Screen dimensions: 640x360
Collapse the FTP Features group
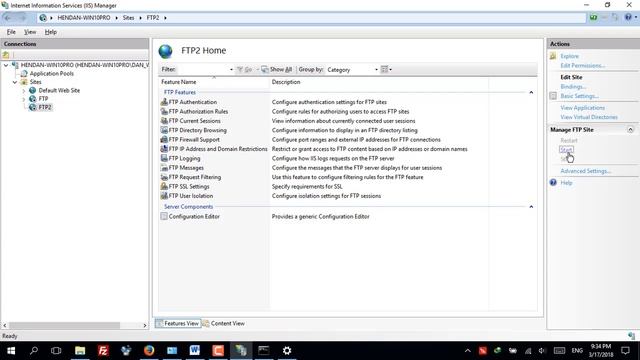[531, 93]
